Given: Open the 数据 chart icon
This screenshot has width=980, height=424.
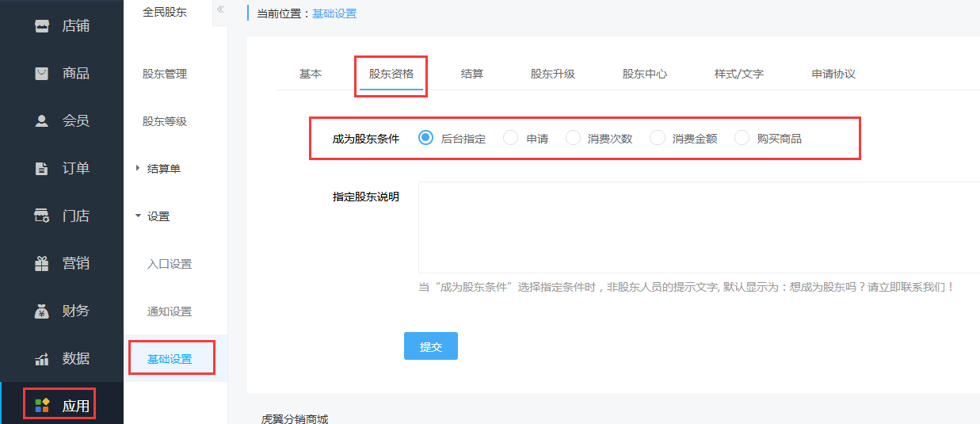Looking at the screenshot, I should pyautogui.click(x=42, y=359).
